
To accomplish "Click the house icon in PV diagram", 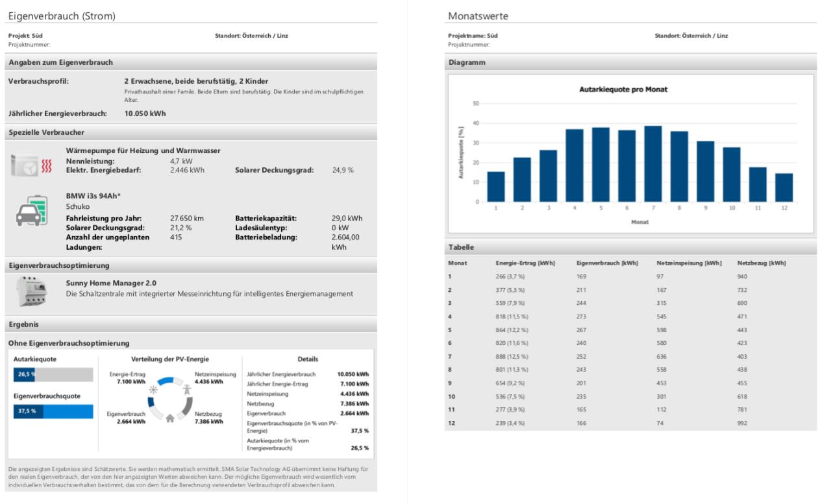I will [170, 419].
